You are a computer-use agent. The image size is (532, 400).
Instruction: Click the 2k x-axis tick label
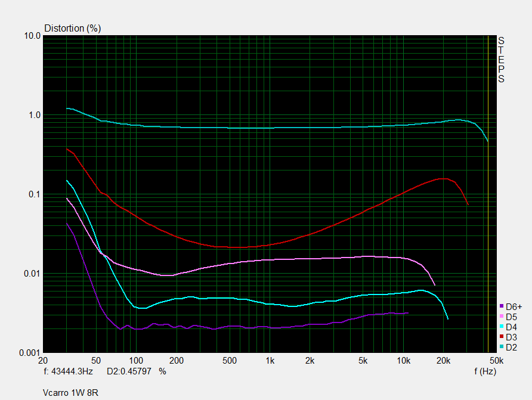[310, 361]
